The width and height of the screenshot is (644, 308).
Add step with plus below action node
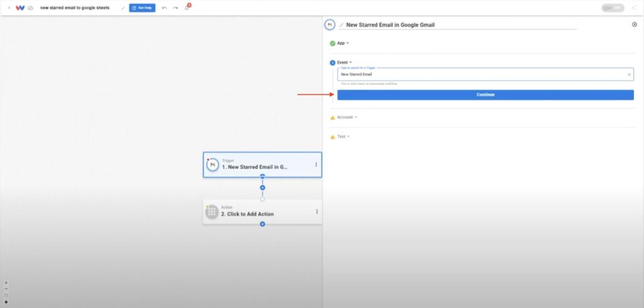click(x=262, y=224)
